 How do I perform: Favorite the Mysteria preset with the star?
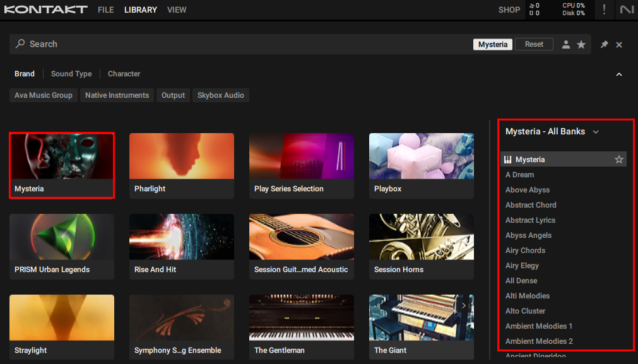pos(619,160)
